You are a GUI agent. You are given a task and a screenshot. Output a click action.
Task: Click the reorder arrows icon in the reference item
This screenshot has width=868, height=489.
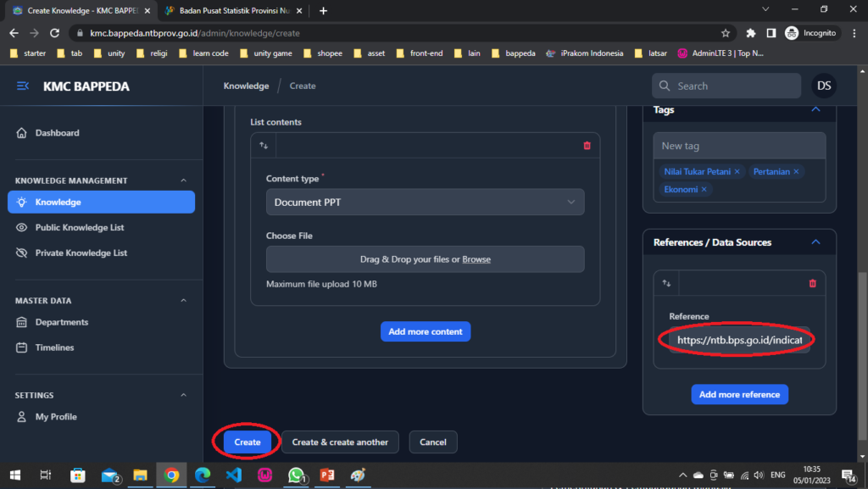point(667,283)
